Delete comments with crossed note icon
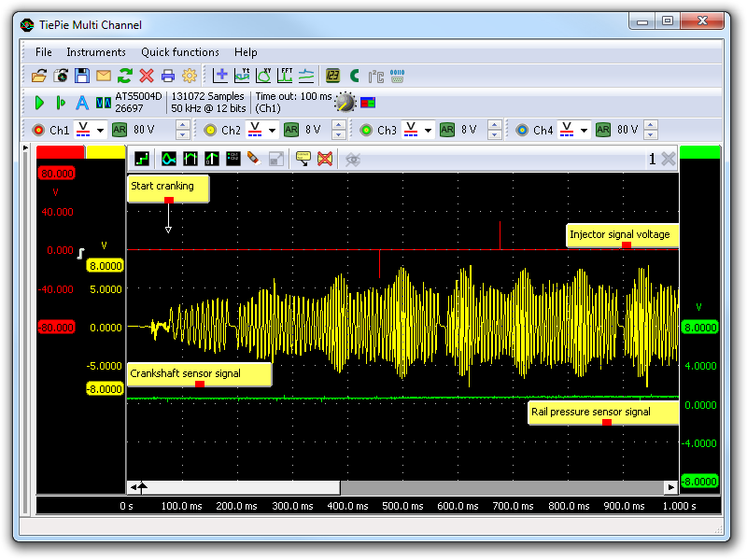This screenshot has height=560, width=747. (325, 159)
